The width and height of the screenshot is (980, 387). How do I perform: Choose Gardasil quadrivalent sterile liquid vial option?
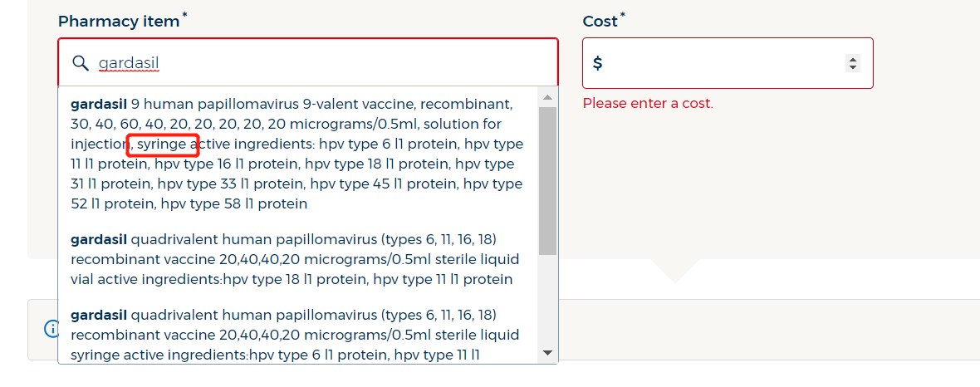tap(295, 259)
